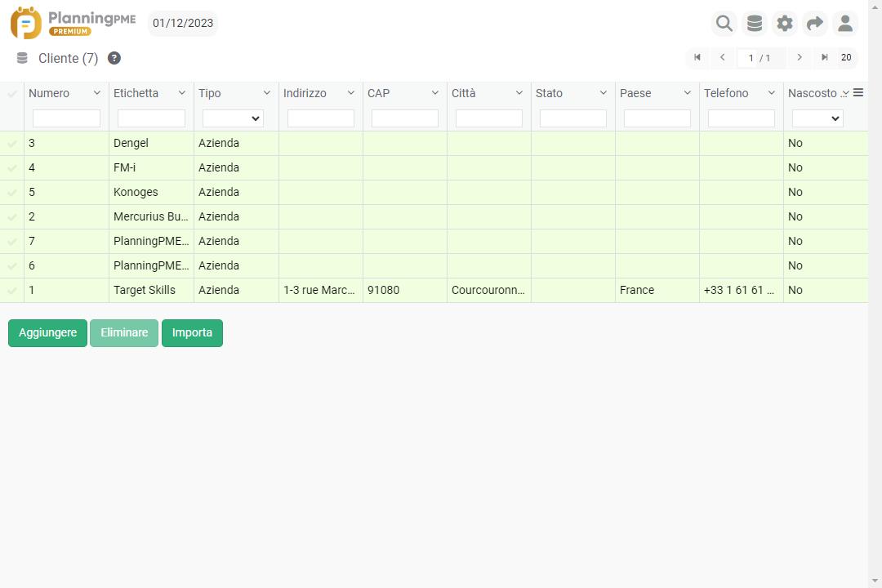Click the Cliente (7) title
882x588 pixels.
tap(68, 59)
